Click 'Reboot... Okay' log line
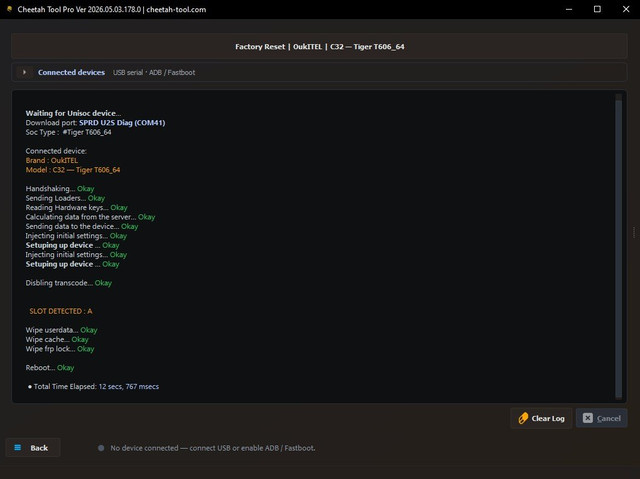The image size is (640, 479). (50, 368)
